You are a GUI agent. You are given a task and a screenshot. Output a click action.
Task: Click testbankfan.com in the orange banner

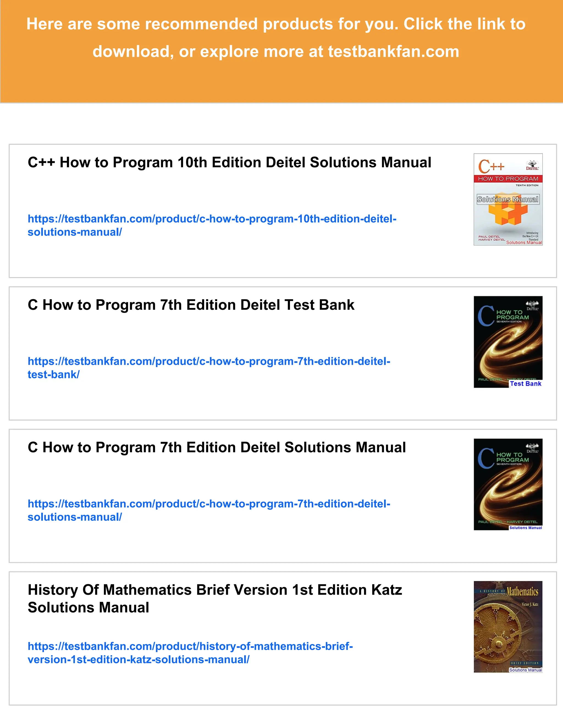click(394, 52)
